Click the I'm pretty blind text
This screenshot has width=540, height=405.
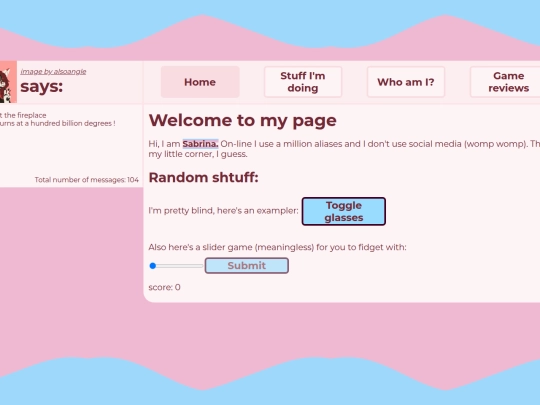(223, 210)
